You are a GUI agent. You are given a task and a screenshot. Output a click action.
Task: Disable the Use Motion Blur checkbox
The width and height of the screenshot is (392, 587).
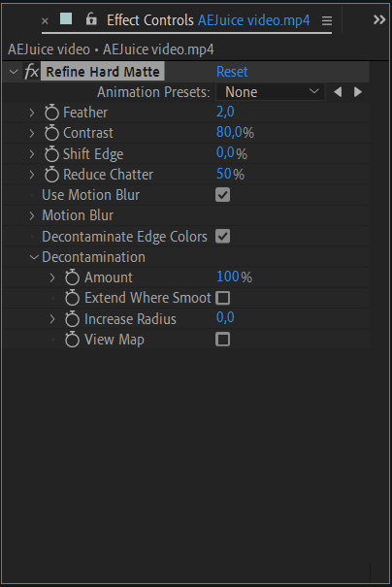point(222,195)
